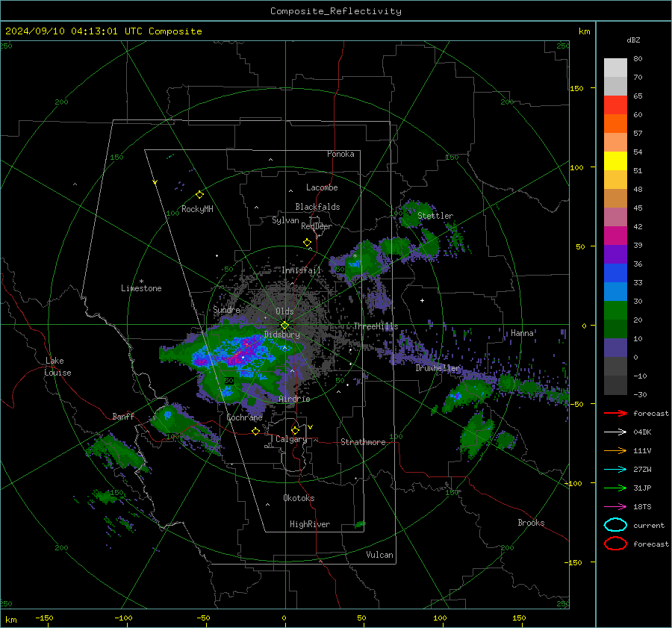Click the Lake Louise label
672x628 pixels.
(x=57, y=367)
